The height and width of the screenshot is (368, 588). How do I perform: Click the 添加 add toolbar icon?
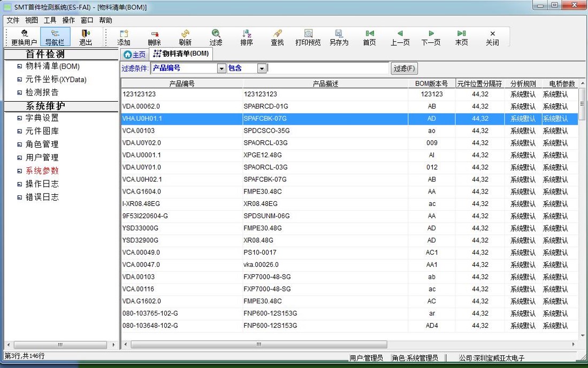[124, 37]
